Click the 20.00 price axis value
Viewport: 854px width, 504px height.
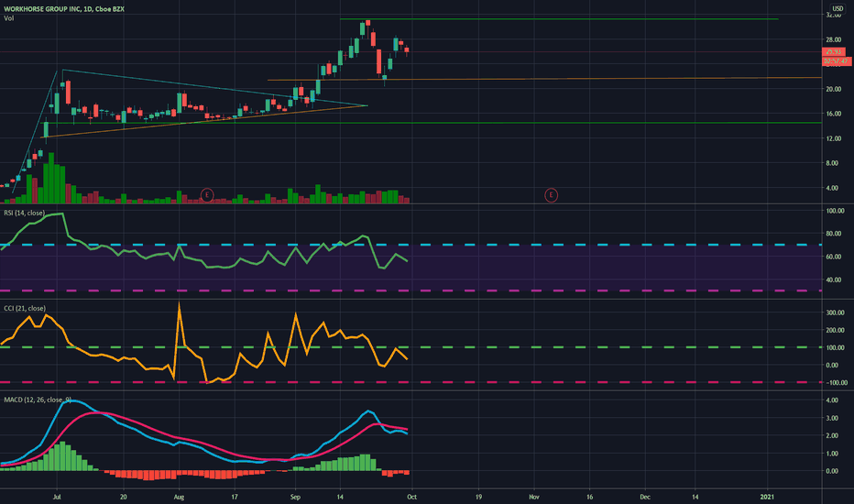(x=833, y=89)
